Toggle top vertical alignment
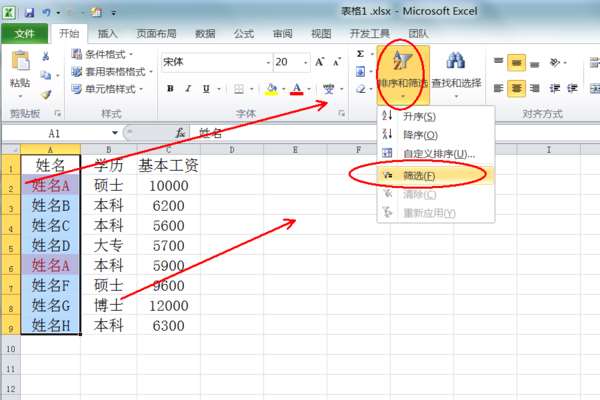This screenshot has width=600, height=400. point(498,62)
